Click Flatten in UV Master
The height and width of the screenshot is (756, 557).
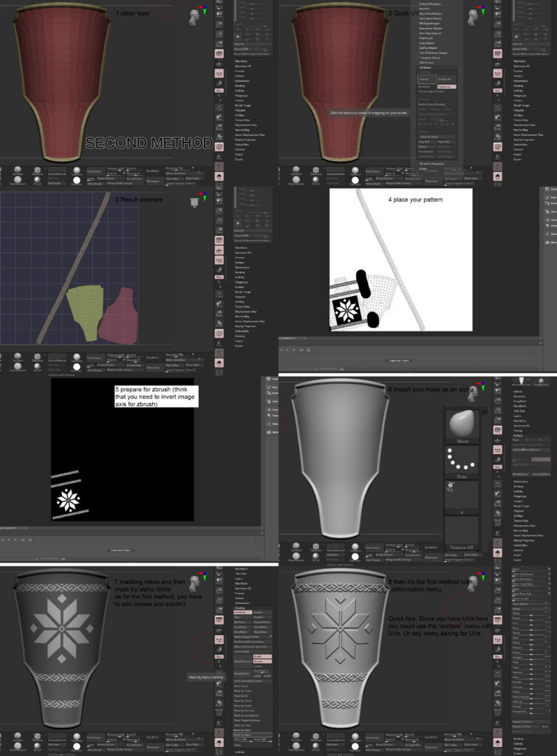pyautogui.click(x=426, y=147)
